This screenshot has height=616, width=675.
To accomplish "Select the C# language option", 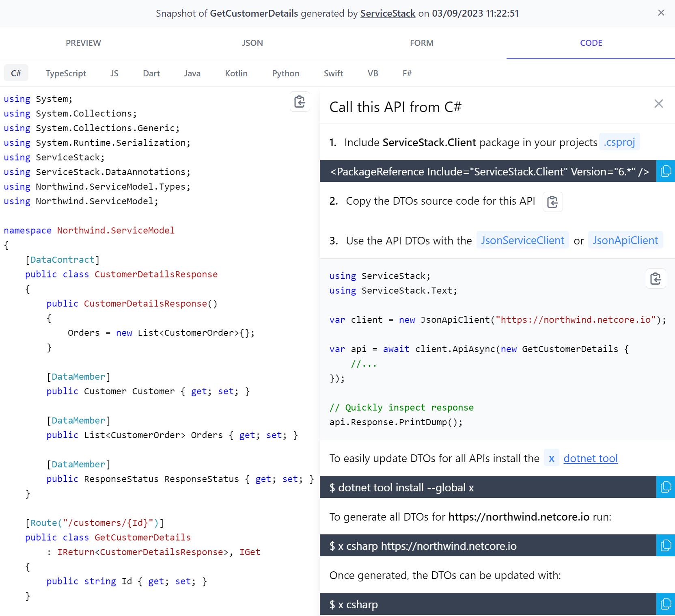I will [x=16, y=73].
